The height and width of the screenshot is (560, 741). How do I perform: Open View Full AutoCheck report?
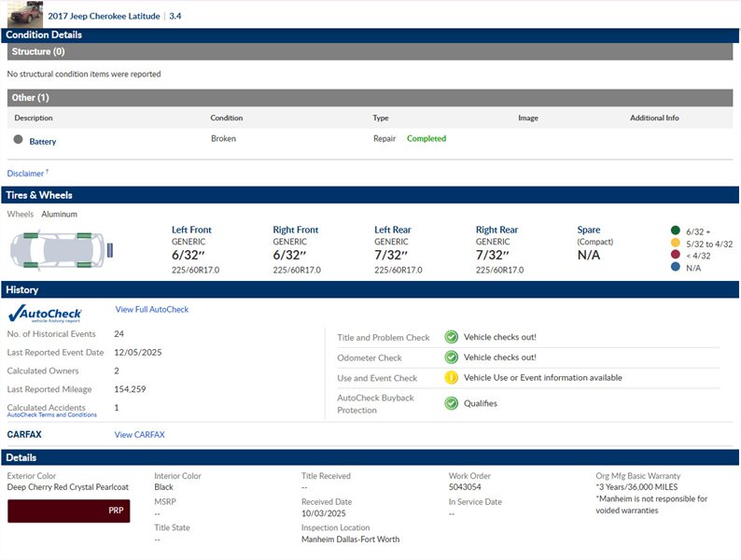tap(152, 310)
